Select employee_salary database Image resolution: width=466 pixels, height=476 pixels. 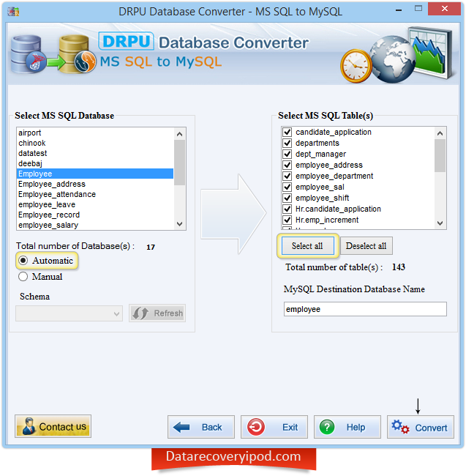pos(95,225)
